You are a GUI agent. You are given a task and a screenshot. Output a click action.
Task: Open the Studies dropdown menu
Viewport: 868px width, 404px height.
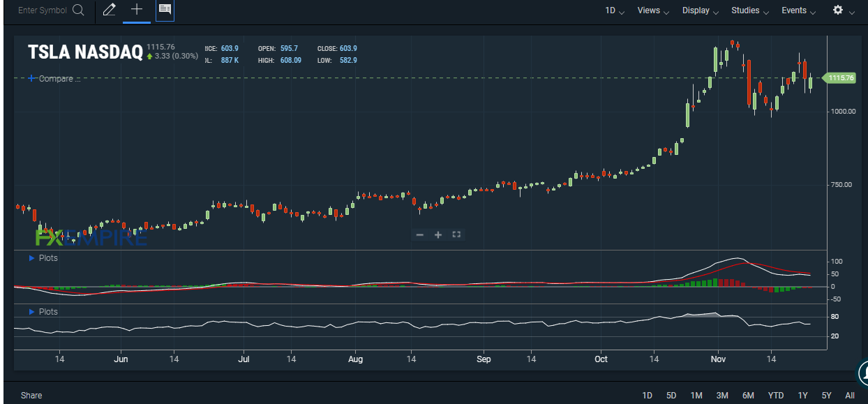(x=750, y=10)
